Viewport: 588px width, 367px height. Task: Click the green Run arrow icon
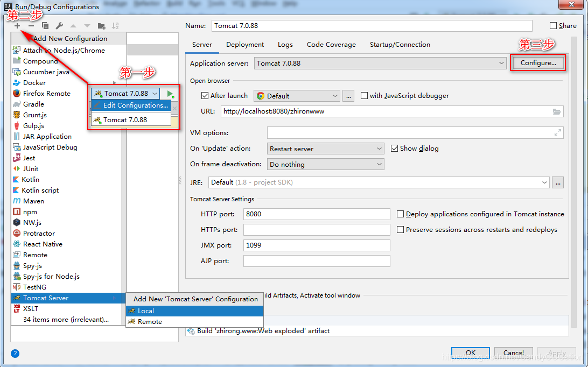pos(171,94)
